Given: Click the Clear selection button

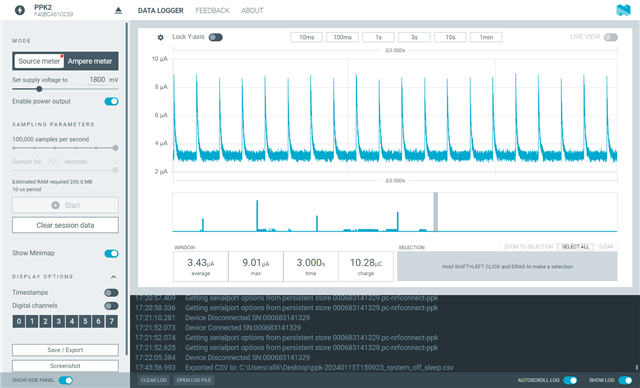Looking at the screenshot, I should [606, 247].
